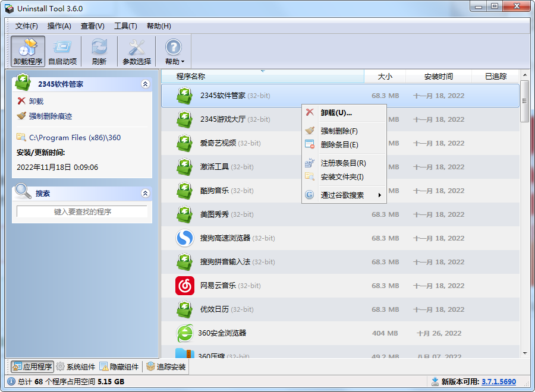
Task: Click 美图秀秀 68.3 MB size cell
Action: [385, 214]
